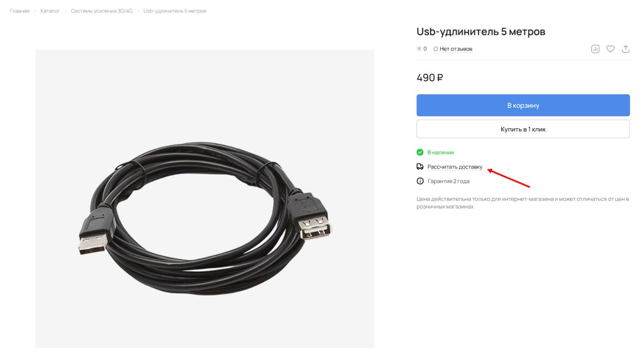Open Рассчитать доставку delivery calculator link

point(455,167)
